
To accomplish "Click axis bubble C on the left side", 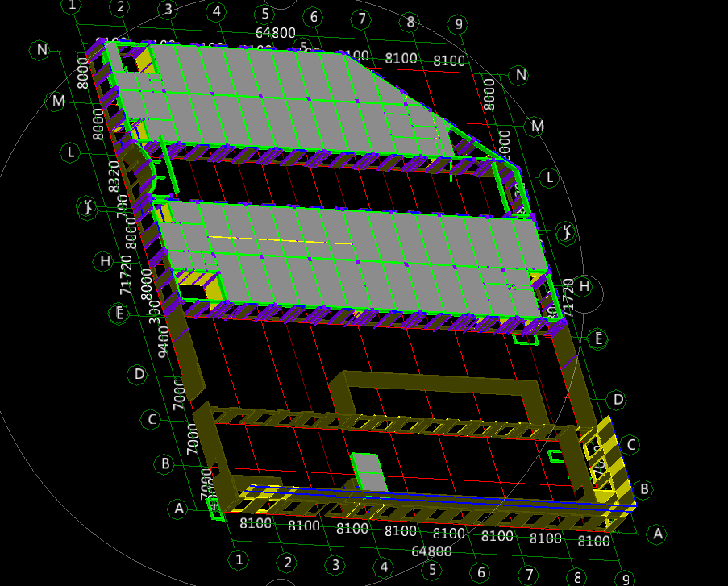I will (x=152, y=420).
